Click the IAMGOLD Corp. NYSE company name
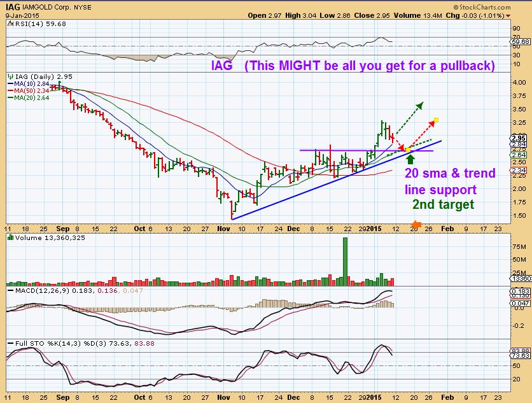532x403 pixels. point(57,7)
